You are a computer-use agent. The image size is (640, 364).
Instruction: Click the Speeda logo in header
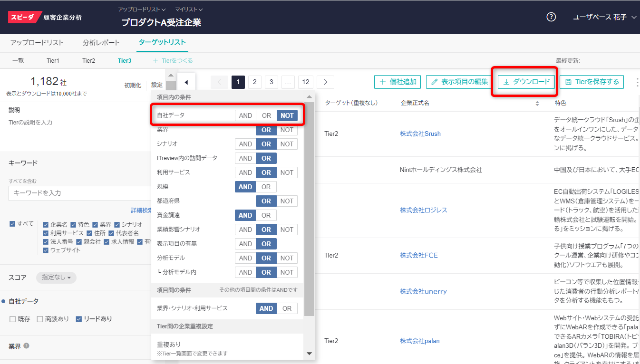point(23,17)
